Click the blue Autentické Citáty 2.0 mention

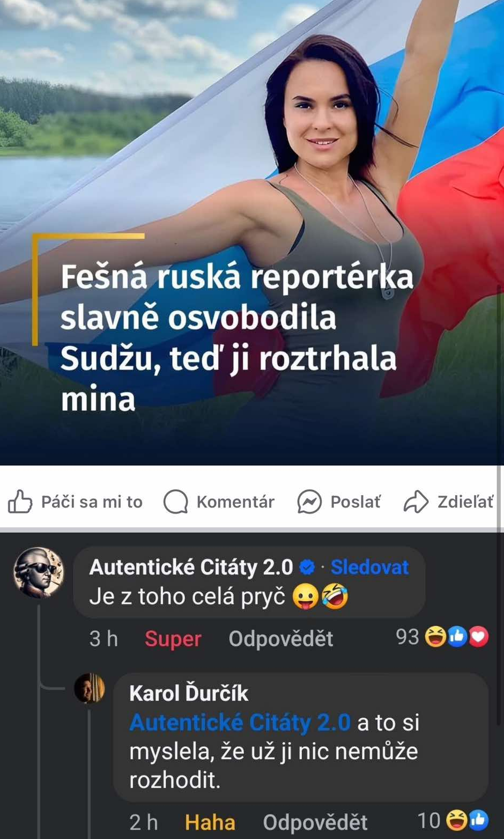pyautogui.click(x=240, y=723)
